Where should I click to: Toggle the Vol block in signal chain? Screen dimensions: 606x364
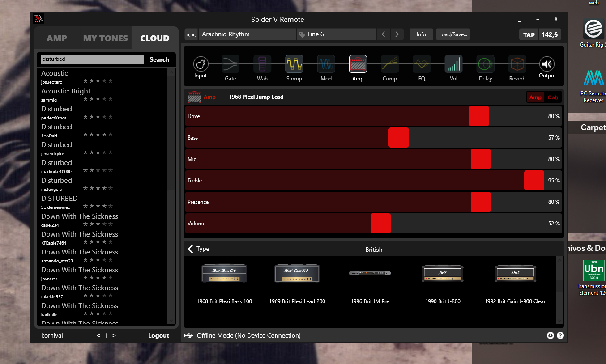click(453, 64)
